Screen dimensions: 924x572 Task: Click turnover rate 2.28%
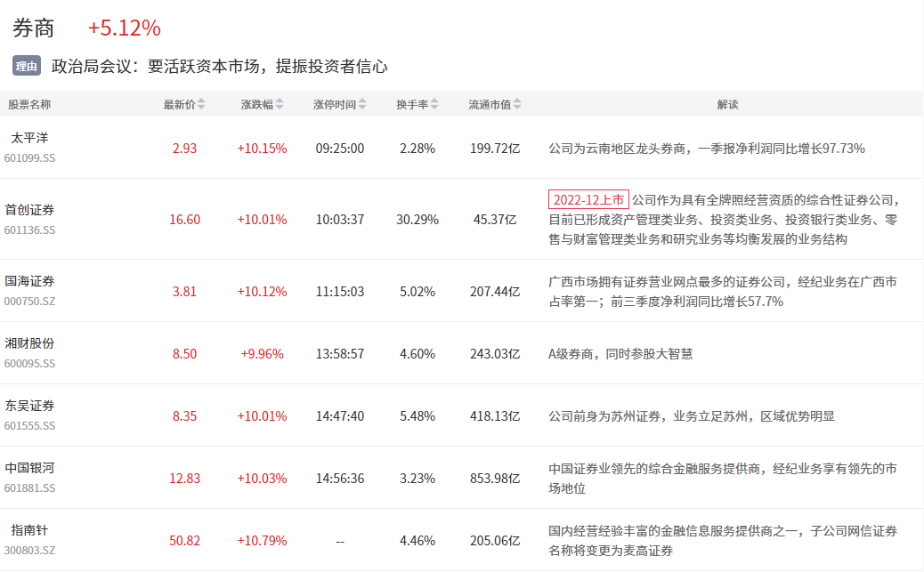tap(417, 149)
